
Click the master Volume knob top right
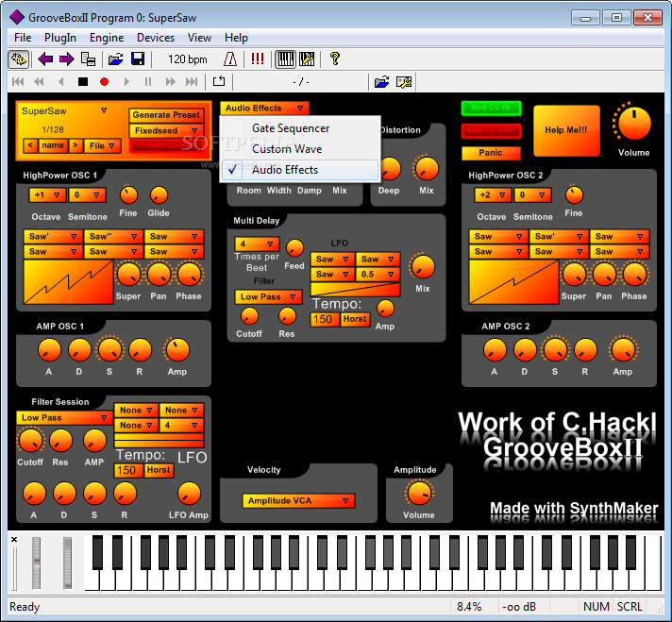pyautogui.click(x=633, y=123)
